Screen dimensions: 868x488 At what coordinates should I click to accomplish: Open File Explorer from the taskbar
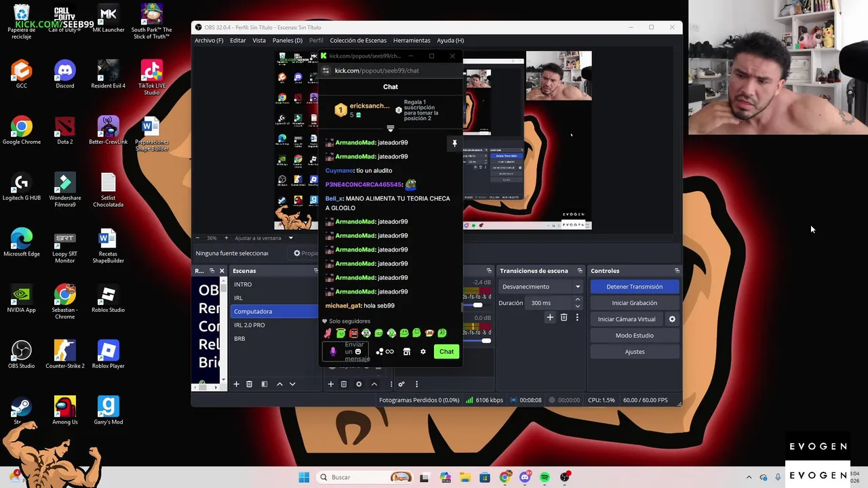point(465,477)
